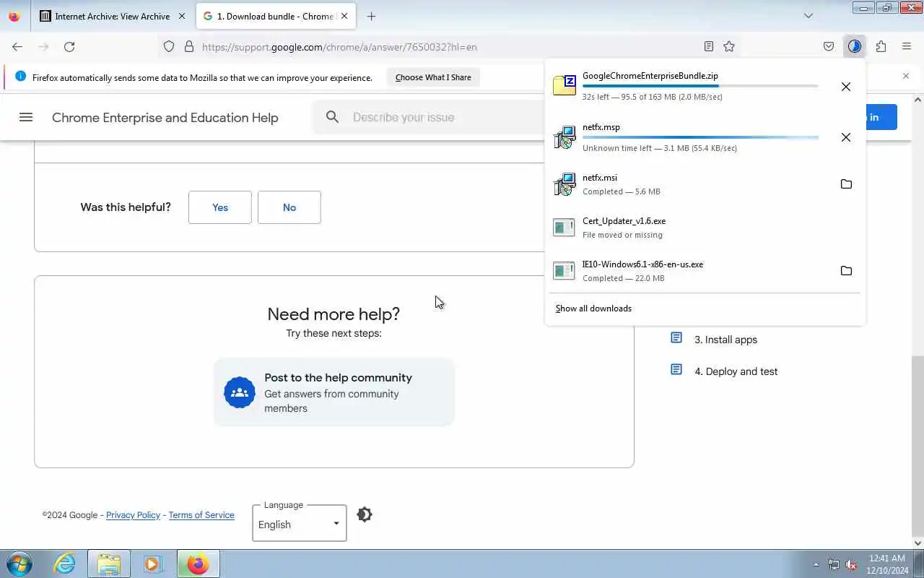Open the 3. Install apps article icon
924x578 pixels.
(x=676, y=338)
